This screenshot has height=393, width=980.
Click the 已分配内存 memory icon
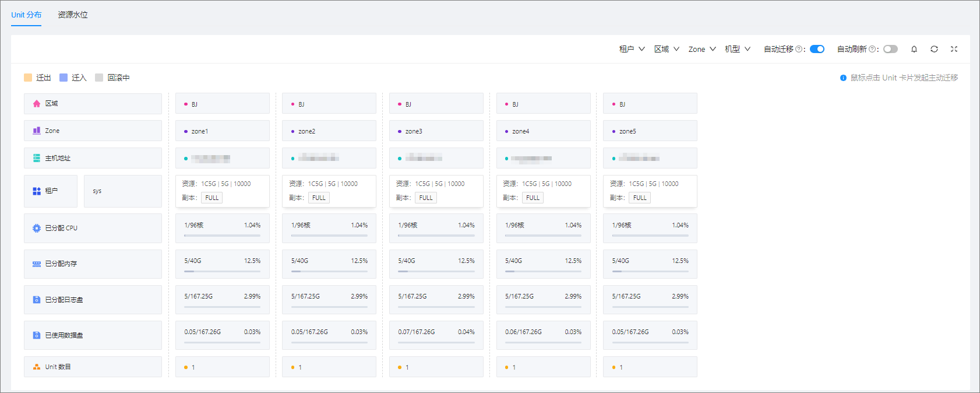pos(37,264)
